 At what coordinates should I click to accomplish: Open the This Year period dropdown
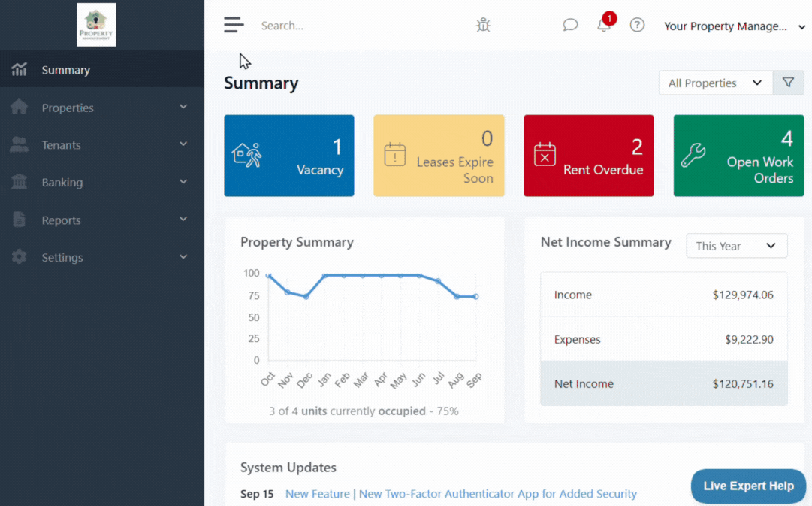pyautogui.click(x=736, y=246)
